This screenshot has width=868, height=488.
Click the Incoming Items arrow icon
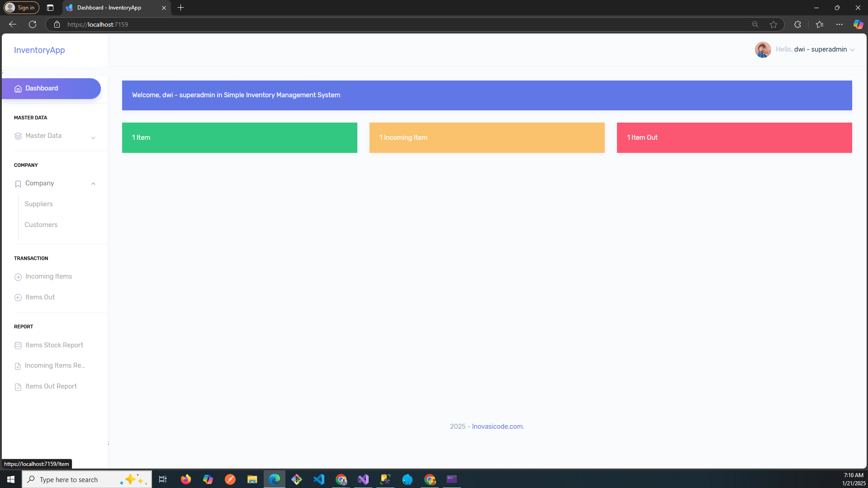[x=18, y=277]
